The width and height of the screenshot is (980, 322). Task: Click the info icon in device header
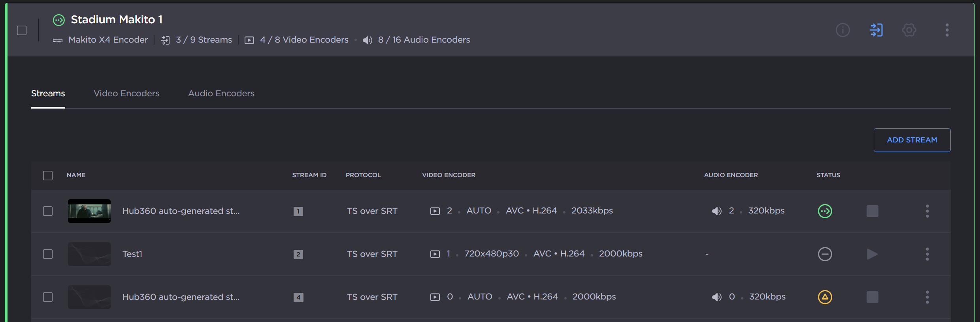pos(842,30)
